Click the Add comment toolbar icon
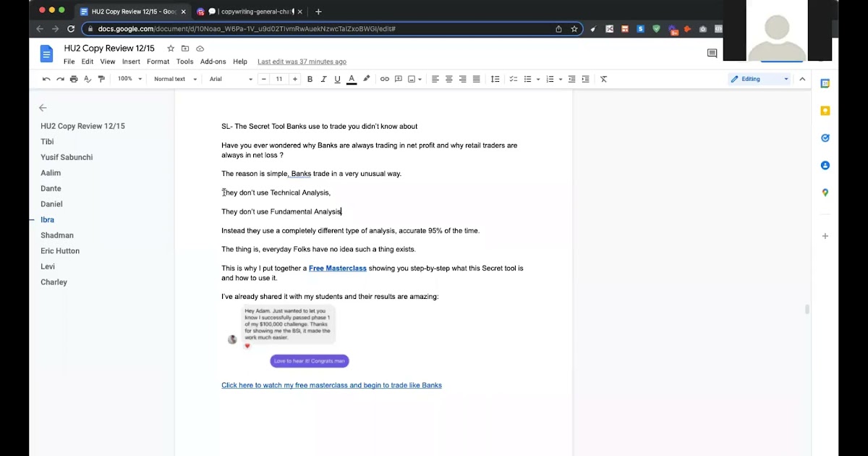 [x=398, y=79]
